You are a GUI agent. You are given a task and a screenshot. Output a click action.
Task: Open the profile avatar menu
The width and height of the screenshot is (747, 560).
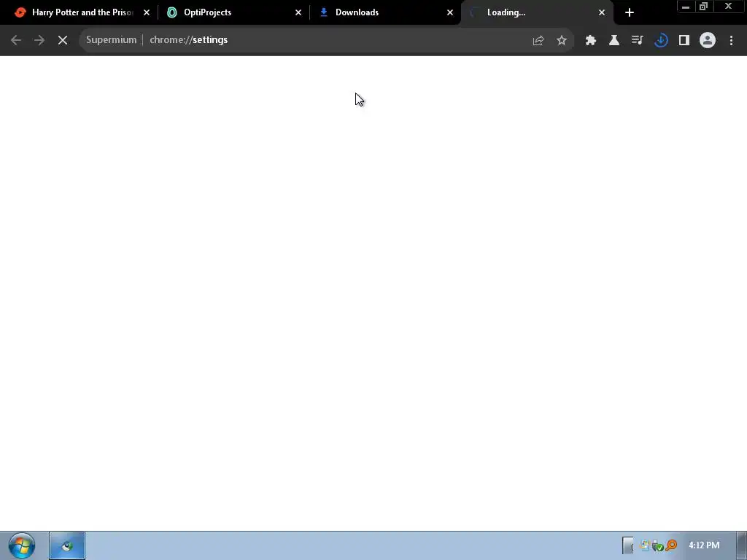708,41
